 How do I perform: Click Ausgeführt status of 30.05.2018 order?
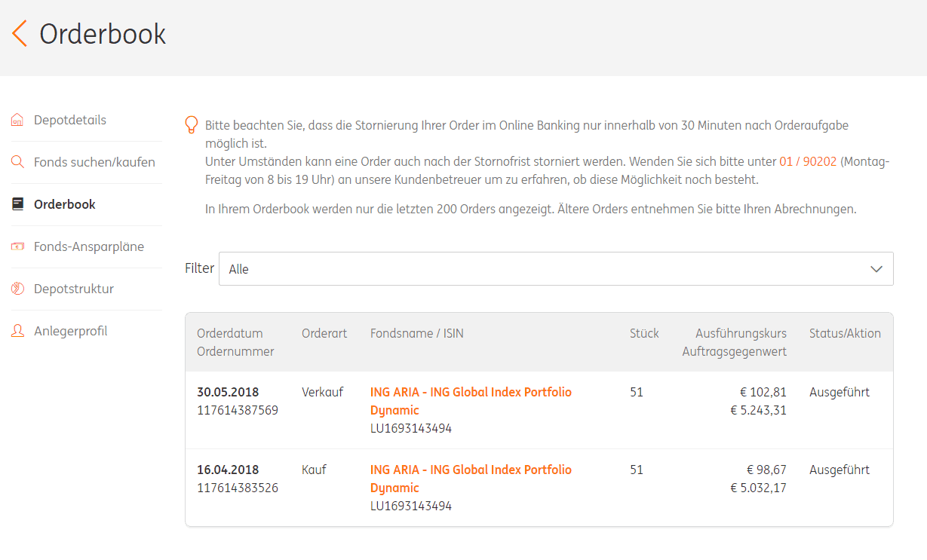tap(840, 392)
